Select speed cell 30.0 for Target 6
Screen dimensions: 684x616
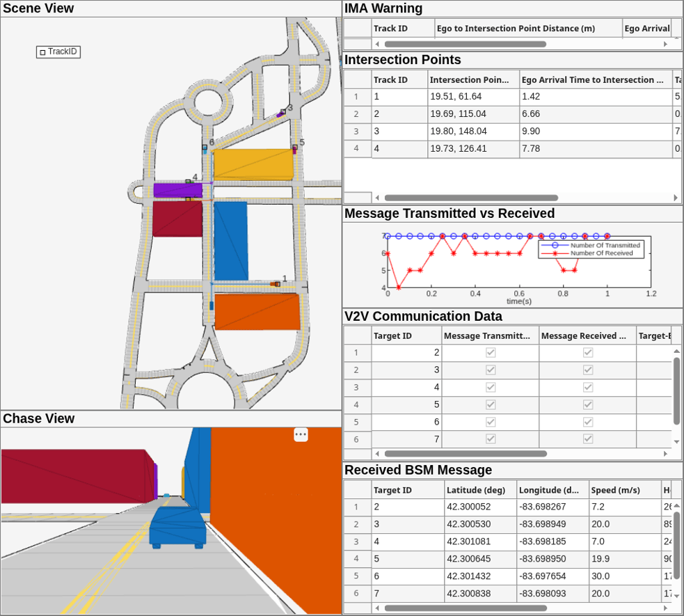[x=625, y=576]
